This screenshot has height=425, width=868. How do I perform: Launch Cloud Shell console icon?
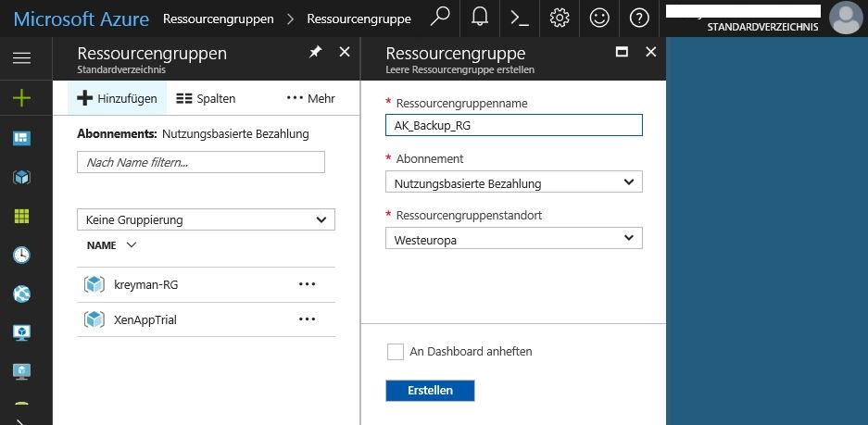[520, 19]
